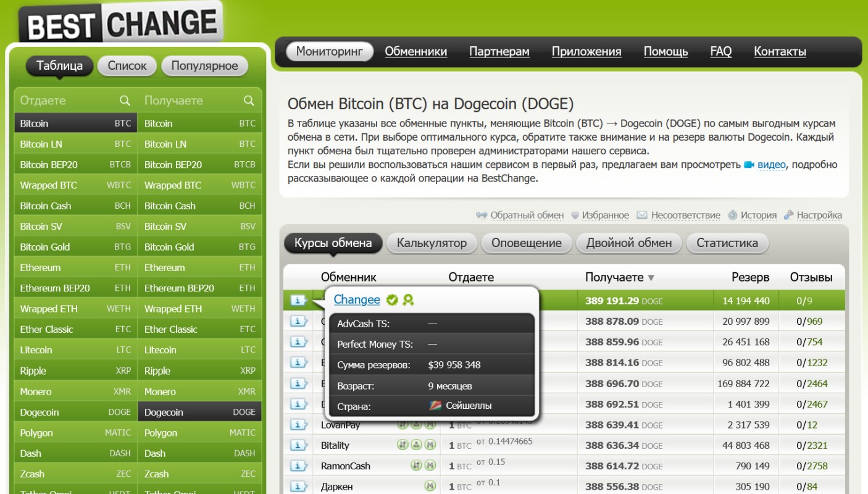Click the camera icon before the видео link
Viewport: 868px width, 494px height.
pos(749,165)
